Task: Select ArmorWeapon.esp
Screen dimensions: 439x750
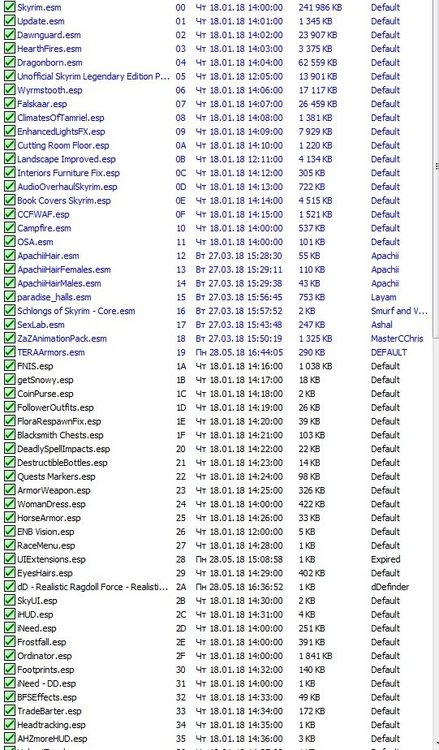Action: click(x=54, y=490)
